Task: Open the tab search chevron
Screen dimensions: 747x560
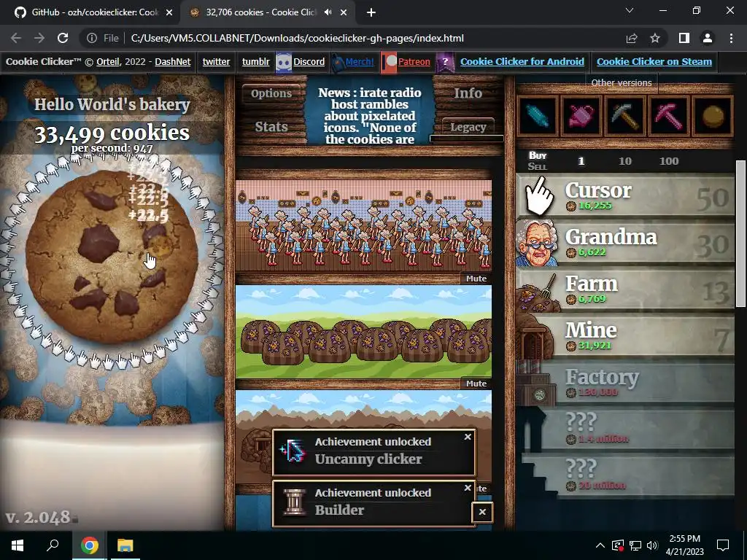Action: [x=630, y=10]
